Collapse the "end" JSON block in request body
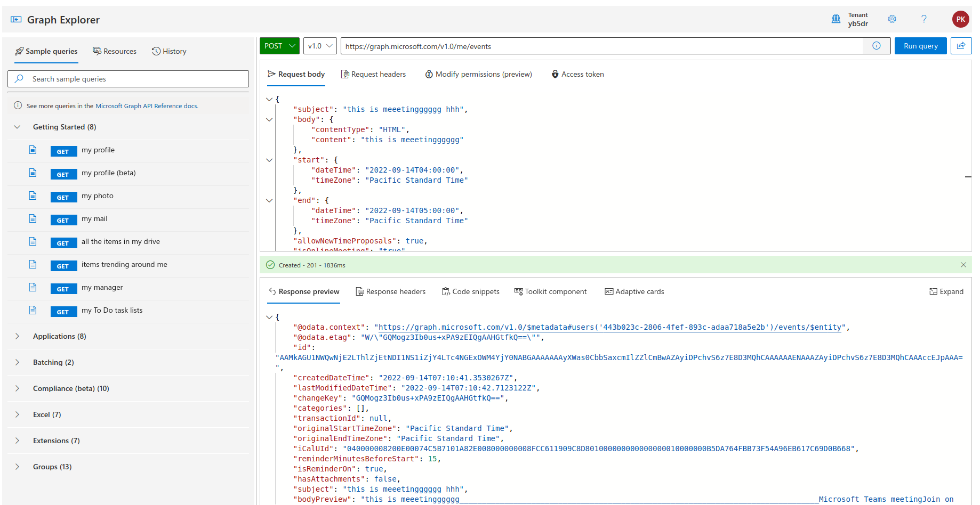This screenshot has height=505, width=980. click(x=269, y=200)
